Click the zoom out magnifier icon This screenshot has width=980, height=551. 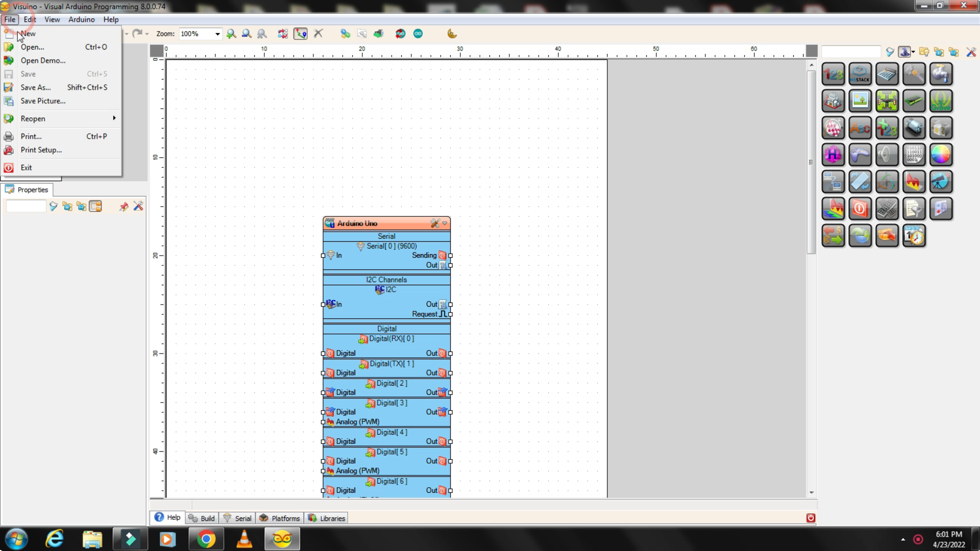(x=247, y=34)
